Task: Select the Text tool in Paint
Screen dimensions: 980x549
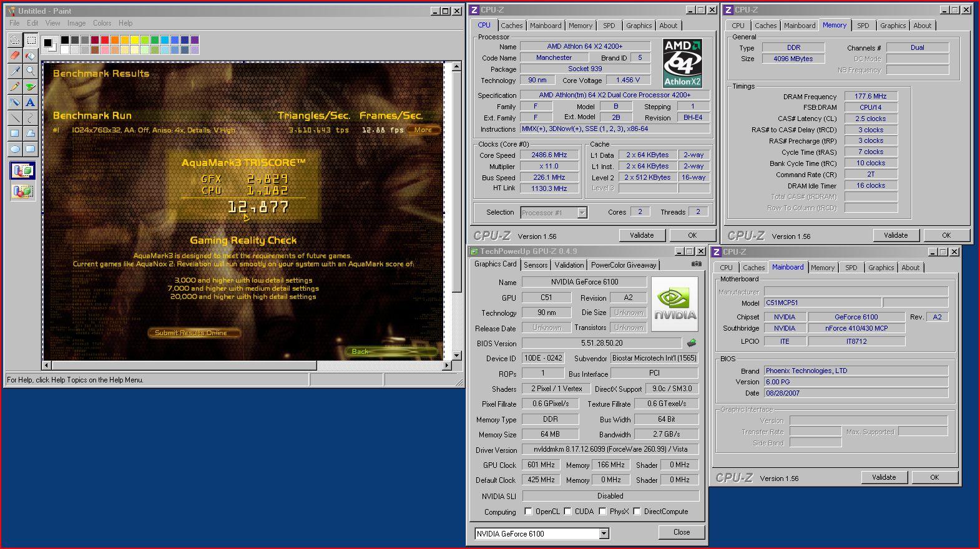Action: pyautogui.click(x=31, y=103)
